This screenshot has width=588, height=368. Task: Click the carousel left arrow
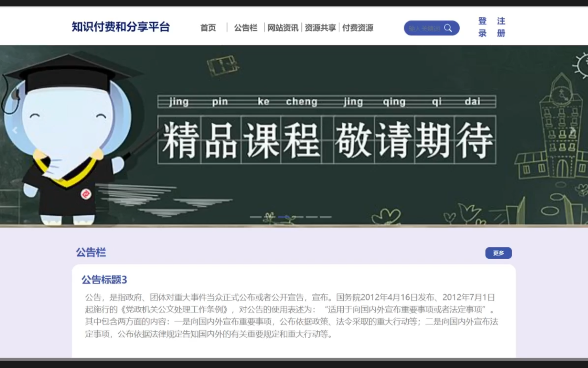(14, 131)
